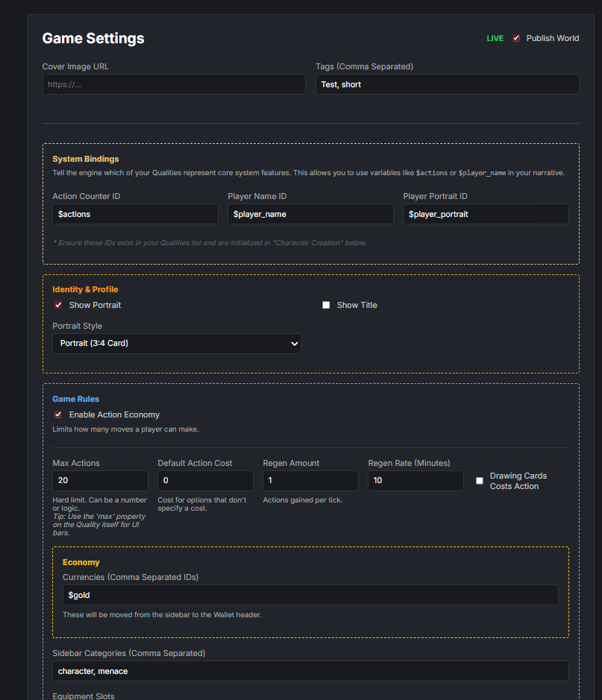The width and height of the screenshot is (602, 700).
Task: Click the Sidebar Categories text field
Action: click(x=310, y=671)
